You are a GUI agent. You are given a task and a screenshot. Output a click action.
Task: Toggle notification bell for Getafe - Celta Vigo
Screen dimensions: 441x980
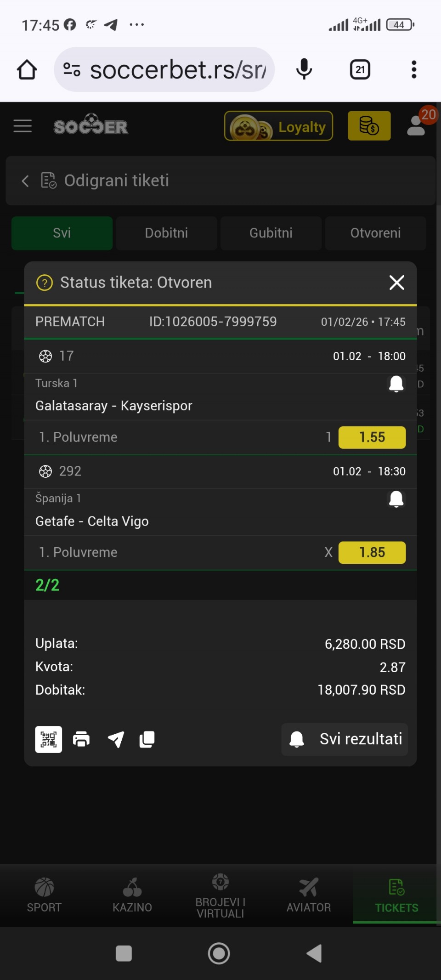point(396,499)
